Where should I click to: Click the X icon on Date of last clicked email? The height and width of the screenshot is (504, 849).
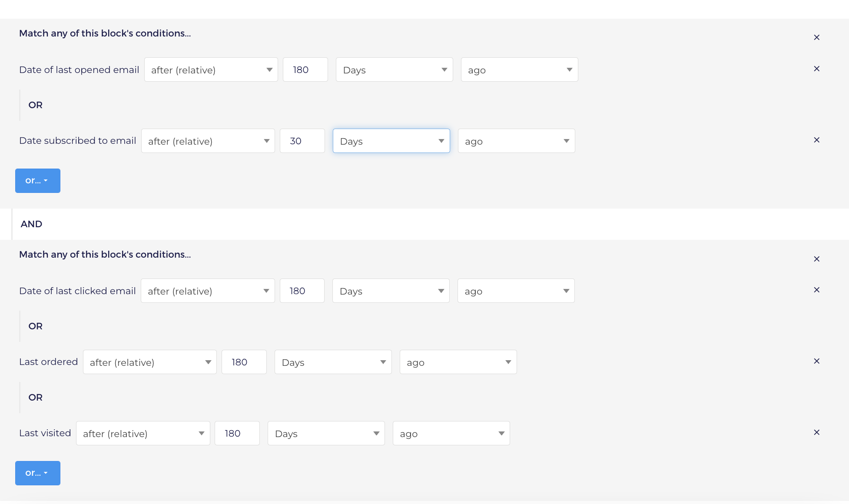816,290
